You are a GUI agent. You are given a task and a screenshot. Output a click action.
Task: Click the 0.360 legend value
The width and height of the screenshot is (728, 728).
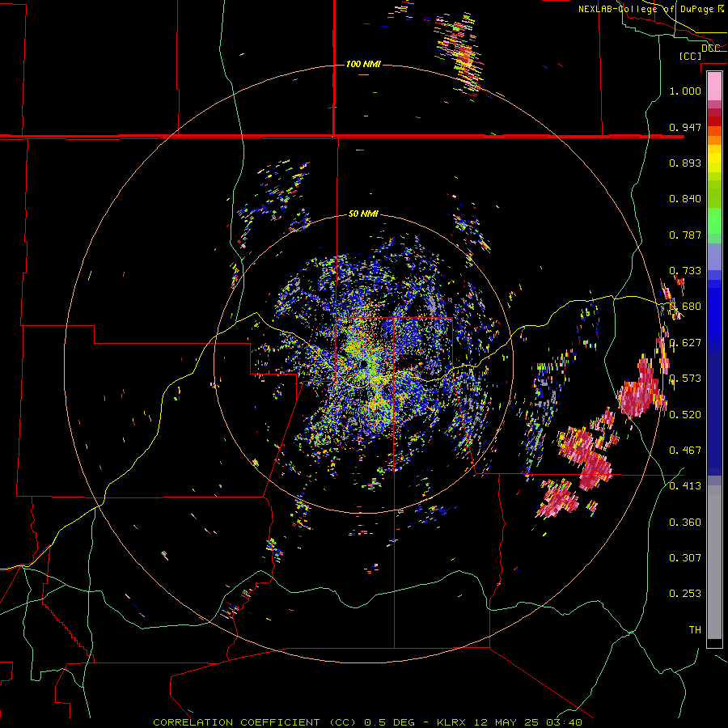click(685, 523)
